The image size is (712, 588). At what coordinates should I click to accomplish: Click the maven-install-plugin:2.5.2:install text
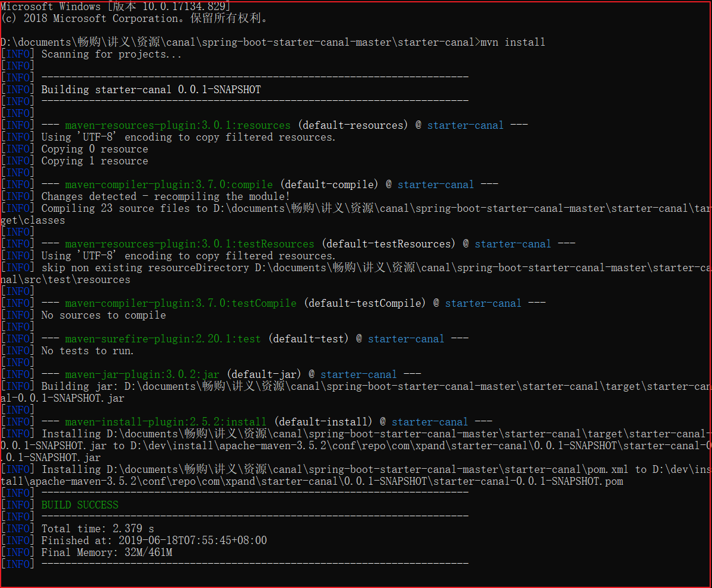coord(166,422)
